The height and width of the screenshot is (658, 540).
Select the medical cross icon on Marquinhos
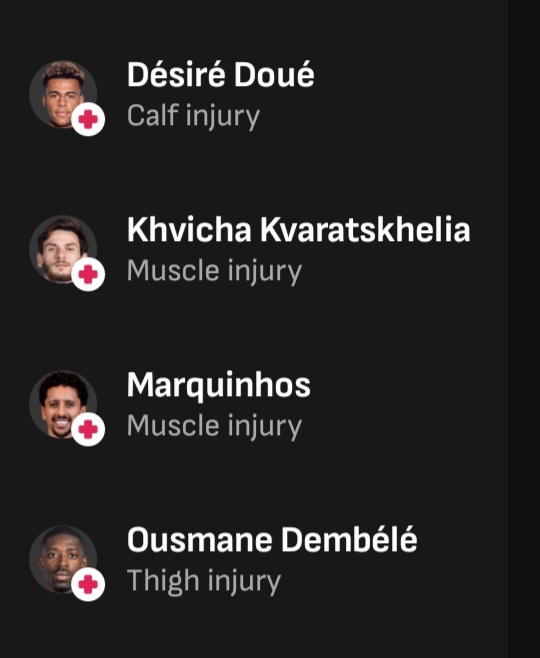[88, 429]
